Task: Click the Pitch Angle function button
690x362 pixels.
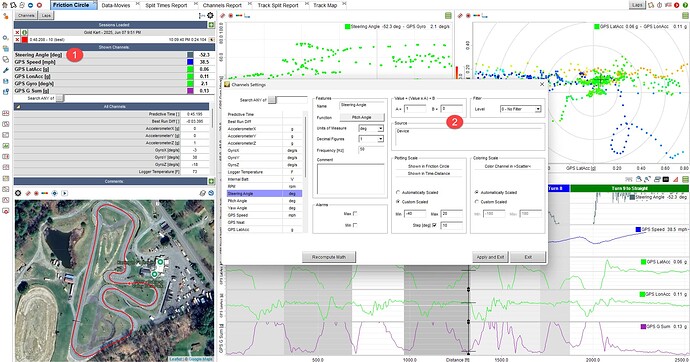Action: coord(362,117)
